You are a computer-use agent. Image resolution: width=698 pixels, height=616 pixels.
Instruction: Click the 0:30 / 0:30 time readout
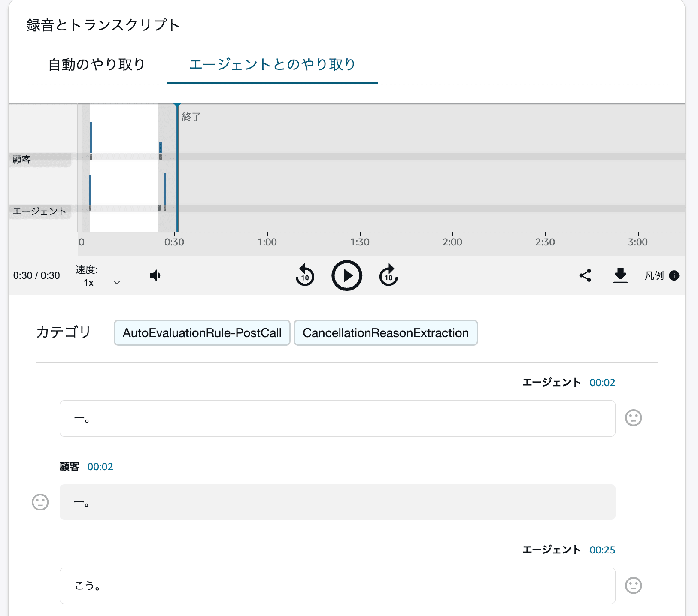click(x=36, y=275)
